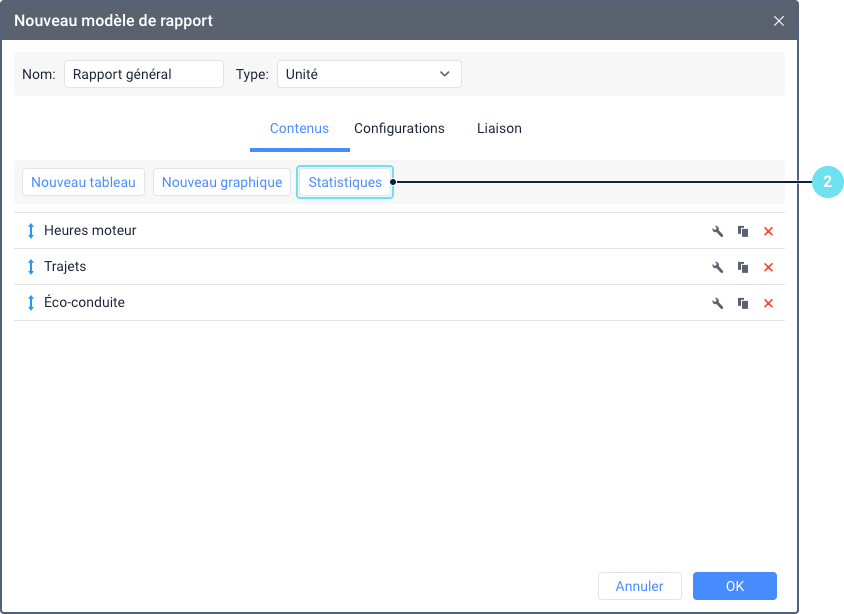Image resolution: width=844 pixels, height=614 pixels.
Task: Delete the Heures moteur row
Action: coord(768,231)
